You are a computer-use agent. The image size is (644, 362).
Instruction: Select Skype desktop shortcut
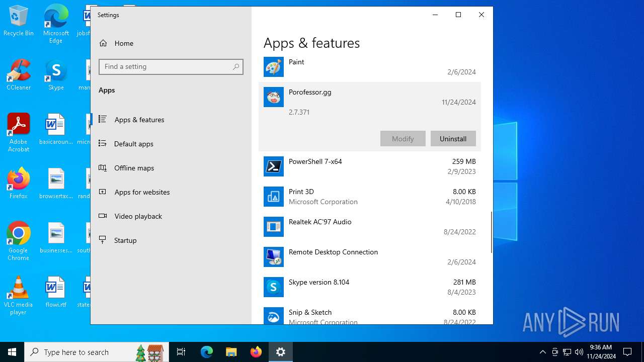point(56,75)
